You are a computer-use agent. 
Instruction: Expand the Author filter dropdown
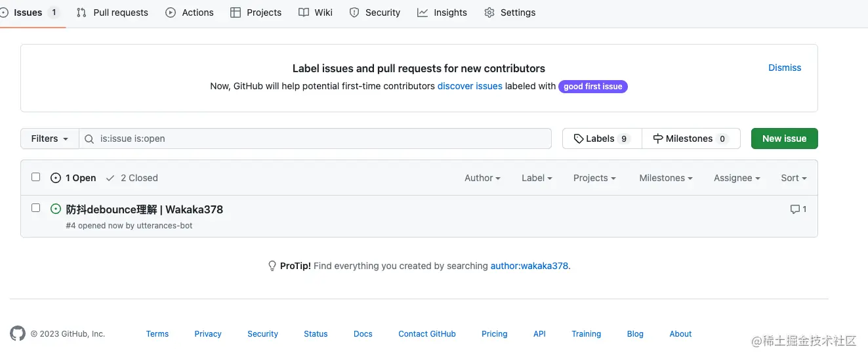click(x=482, y=178)
